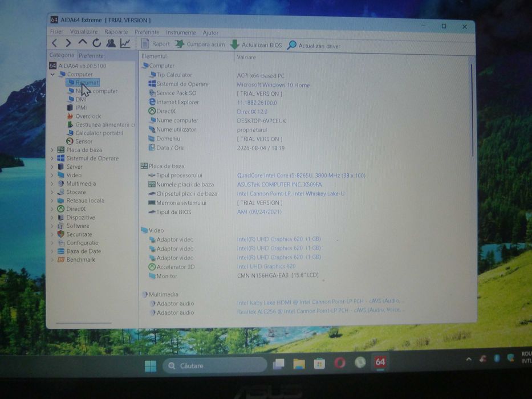
Task: Open Opera browser from the taskbar
Action: pos(340,363)
